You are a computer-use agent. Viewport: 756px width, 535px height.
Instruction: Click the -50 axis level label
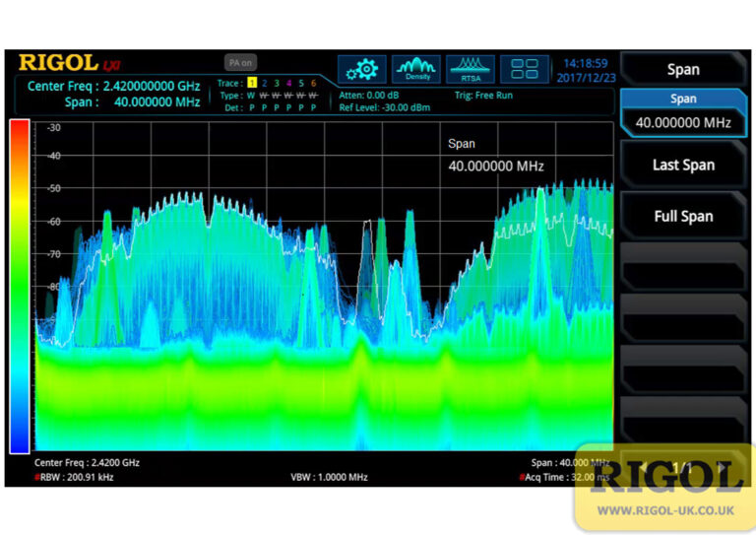click(54, 188)
